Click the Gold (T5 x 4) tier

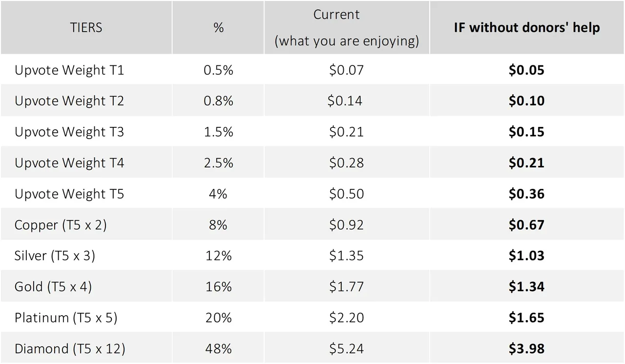pyautogui.click(x=53, y=286)
